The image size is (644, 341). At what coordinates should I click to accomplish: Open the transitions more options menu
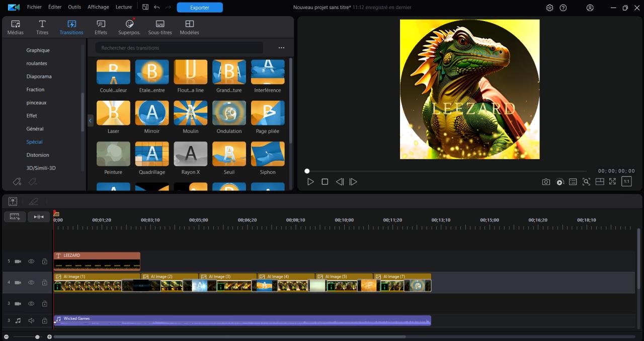pos(281,48)
